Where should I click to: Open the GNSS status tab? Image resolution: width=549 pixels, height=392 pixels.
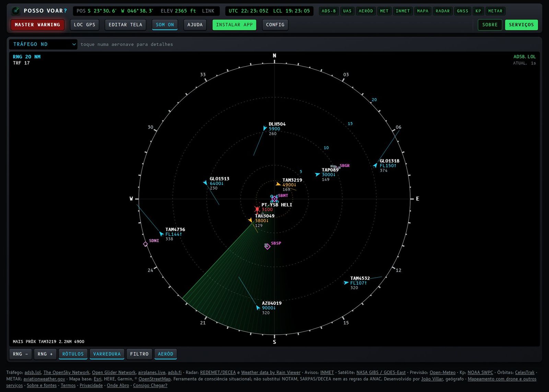point(463,11)
